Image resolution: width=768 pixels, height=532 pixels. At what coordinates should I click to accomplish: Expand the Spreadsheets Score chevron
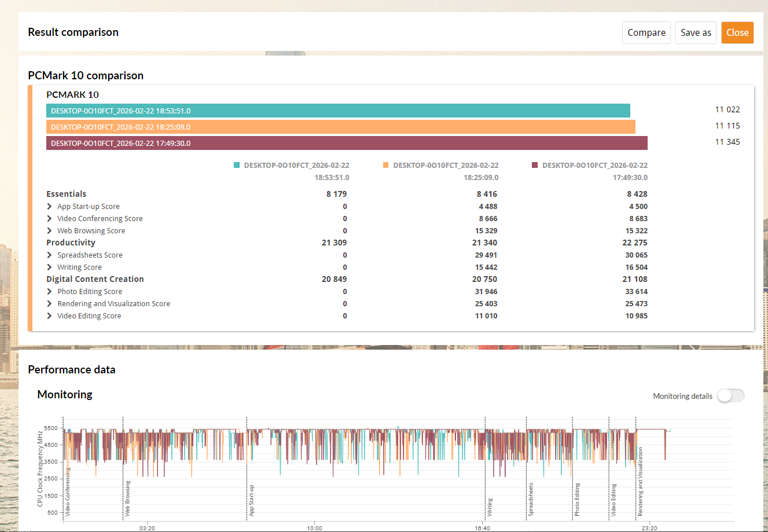(x=50, y=255)
